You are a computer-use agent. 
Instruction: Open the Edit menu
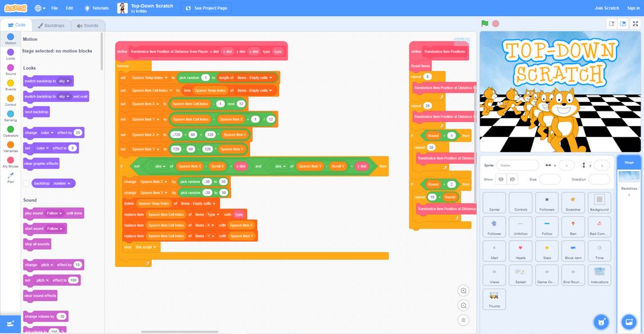[69, 8]
